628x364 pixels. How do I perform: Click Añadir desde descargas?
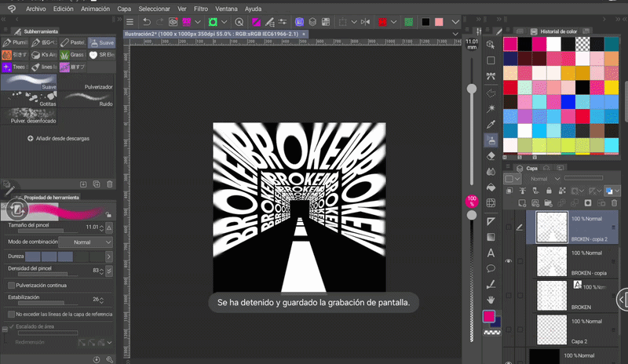click(59, 139)
